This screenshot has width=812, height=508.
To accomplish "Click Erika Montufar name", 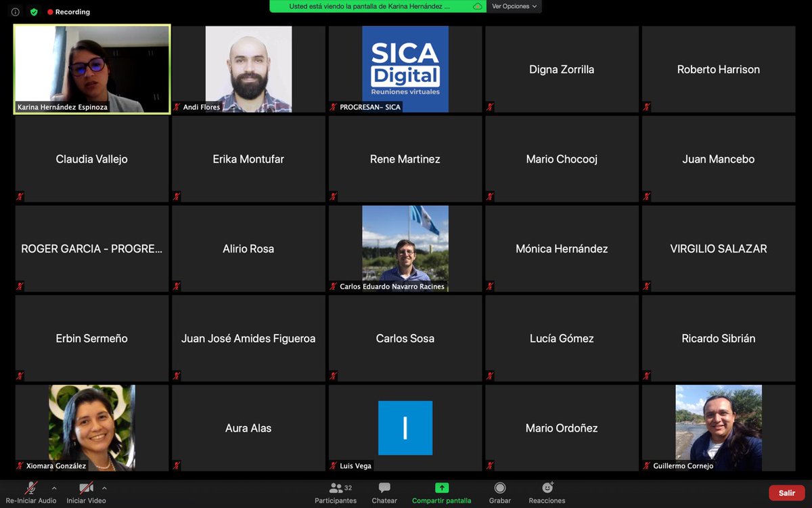I will pos(248,159).
